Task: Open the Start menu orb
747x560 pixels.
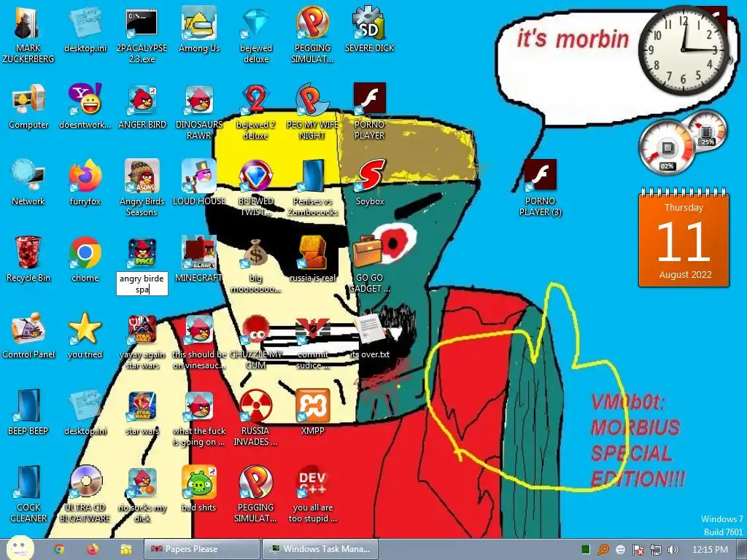Action: [x=20, y=548]
